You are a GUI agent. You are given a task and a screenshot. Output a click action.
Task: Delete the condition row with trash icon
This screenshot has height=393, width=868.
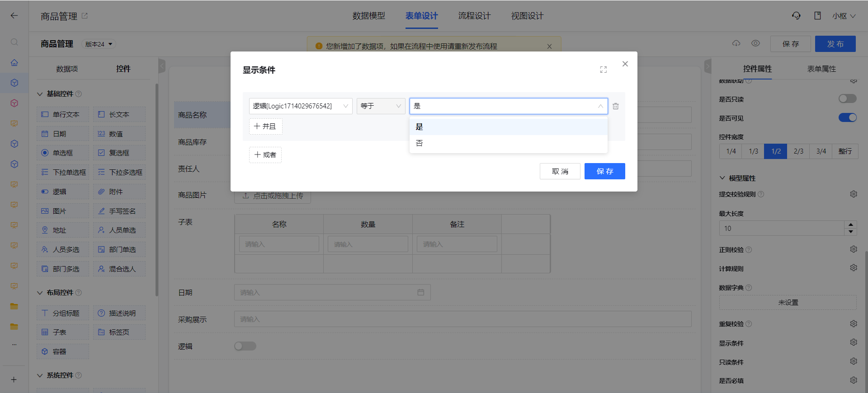pyautogui.click(x=616, y=106)
